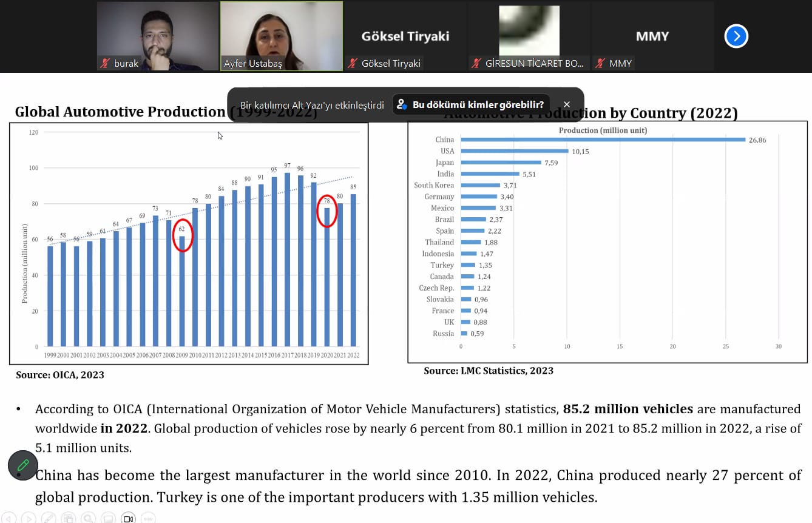This screenshot has width=812, height=523.
Task: Go to previous slide arrow
Action: click(8, 518)
